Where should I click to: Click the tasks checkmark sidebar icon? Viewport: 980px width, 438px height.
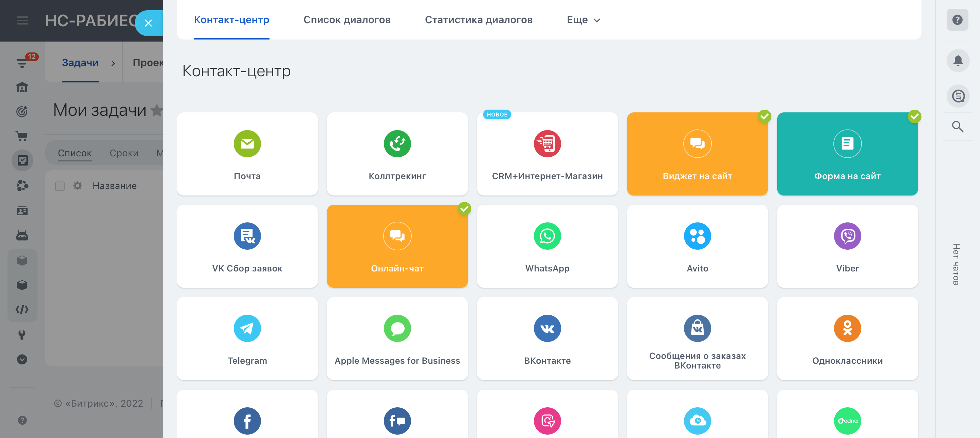[x=22, y=160]
